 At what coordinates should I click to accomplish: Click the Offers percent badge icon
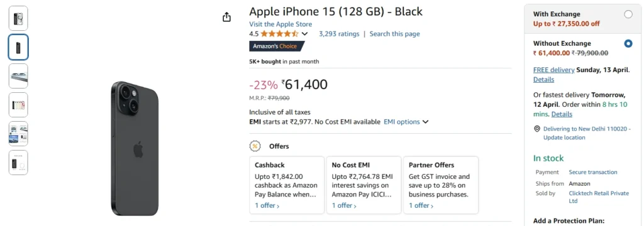[255, 146]
